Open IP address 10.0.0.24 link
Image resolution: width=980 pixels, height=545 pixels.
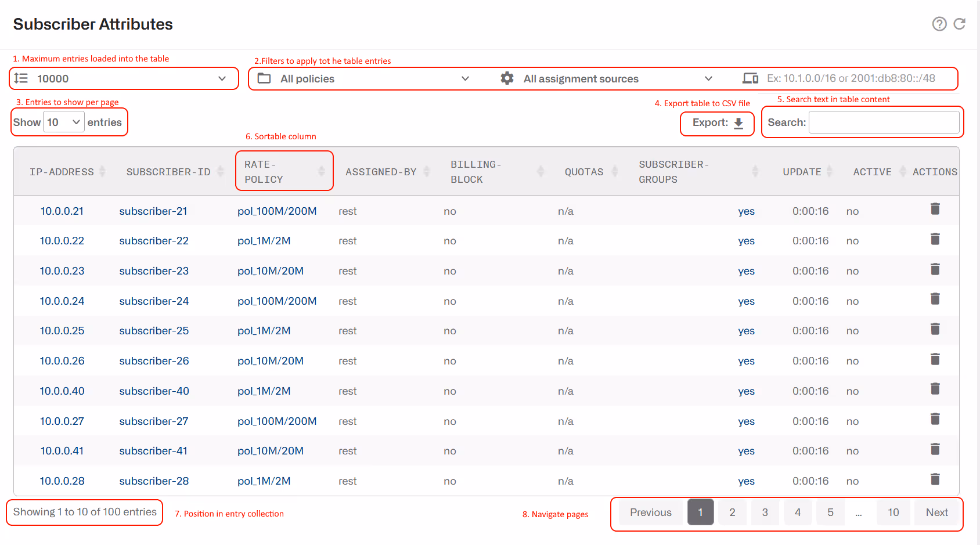[62, 301]
